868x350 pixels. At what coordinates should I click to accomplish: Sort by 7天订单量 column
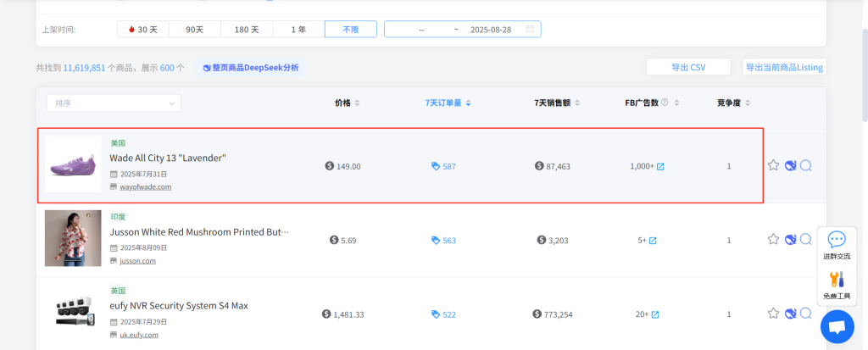point(448,103)
